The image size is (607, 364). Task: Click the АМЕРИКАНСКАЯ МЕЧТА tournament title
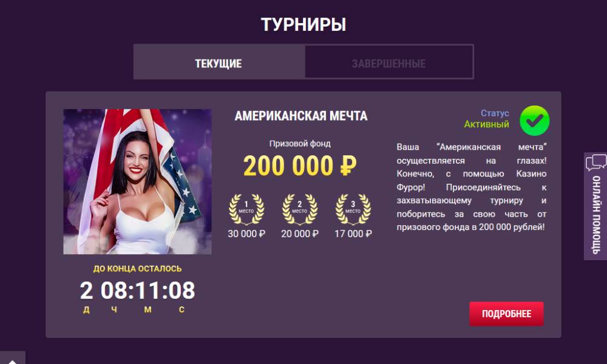pos(301,116)
